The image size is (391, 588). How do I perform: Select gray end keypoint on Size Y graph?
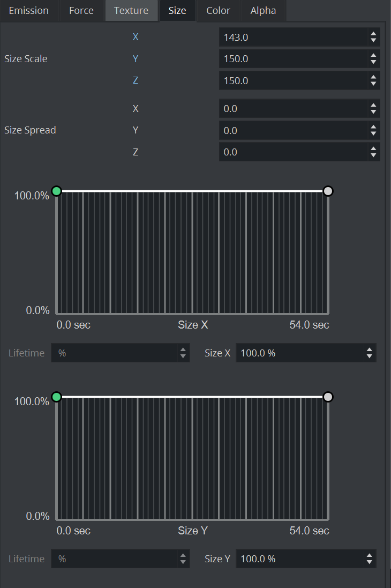click(328, 397)
